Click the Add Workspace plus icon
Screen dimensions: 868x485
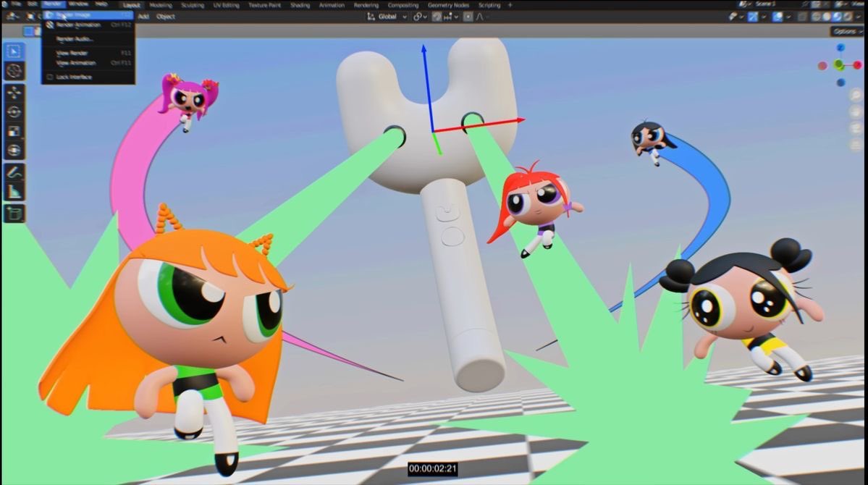point(510,5)
